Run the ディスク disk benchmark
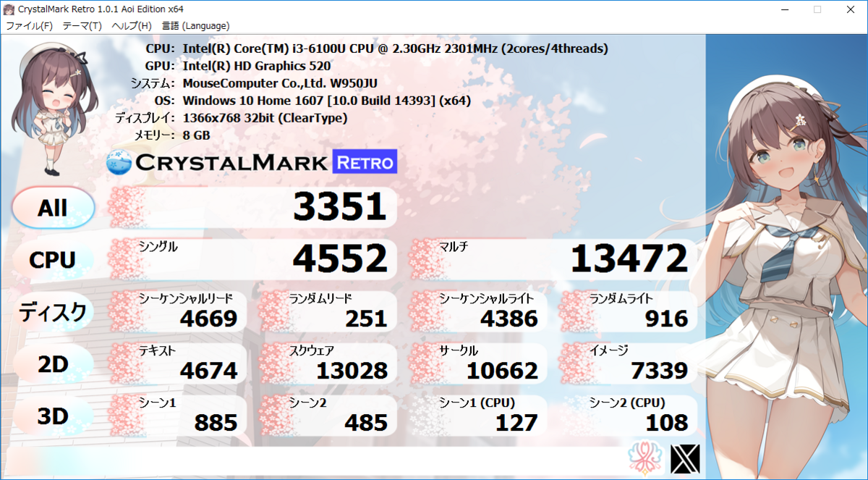This screenshot has width=868, height=480. click(51, 311)
